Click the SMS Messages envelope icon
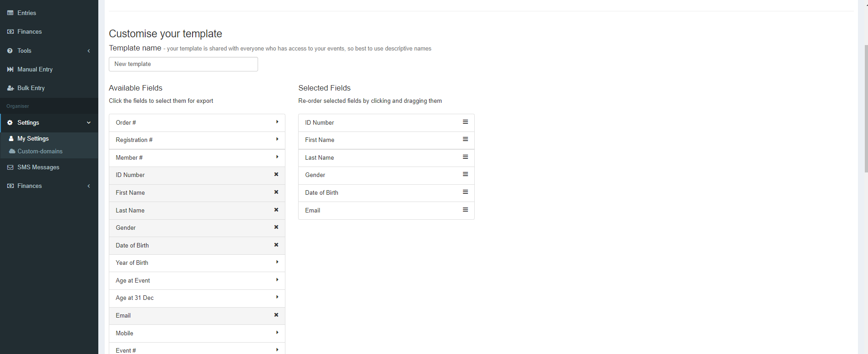This screenshot has height=354, width=868. coord(10,167)
